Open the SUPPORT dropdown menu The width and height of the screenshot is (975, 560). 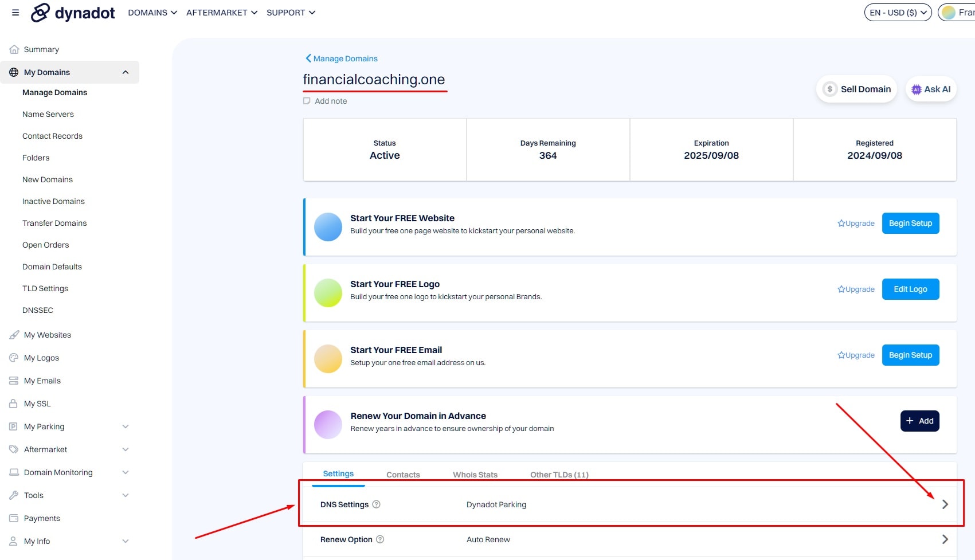tap(291, 13)
